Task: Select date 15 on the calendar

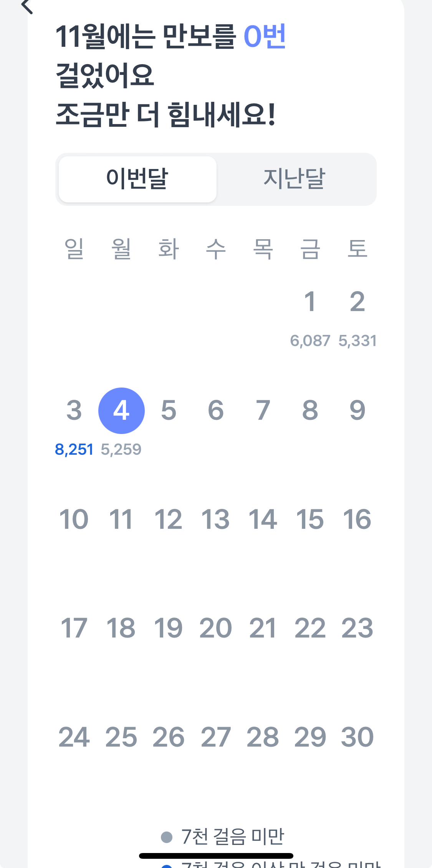Action: (x=310, y=519)
